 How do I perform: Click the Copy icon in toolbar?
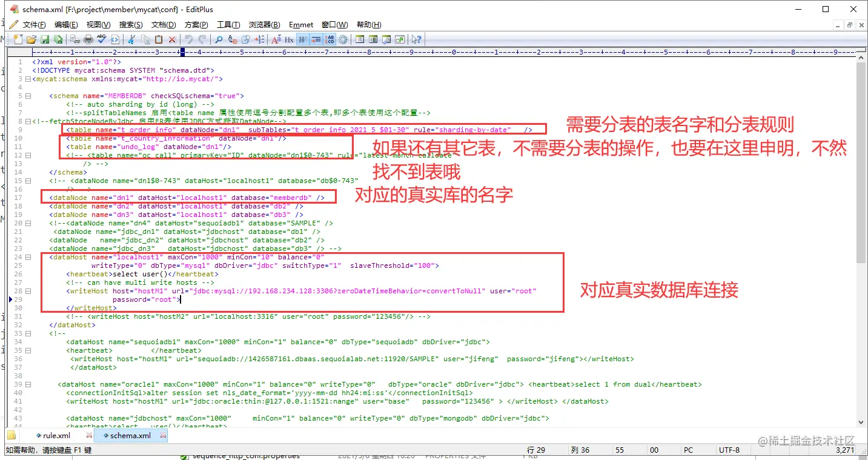[x=145, y=39]
